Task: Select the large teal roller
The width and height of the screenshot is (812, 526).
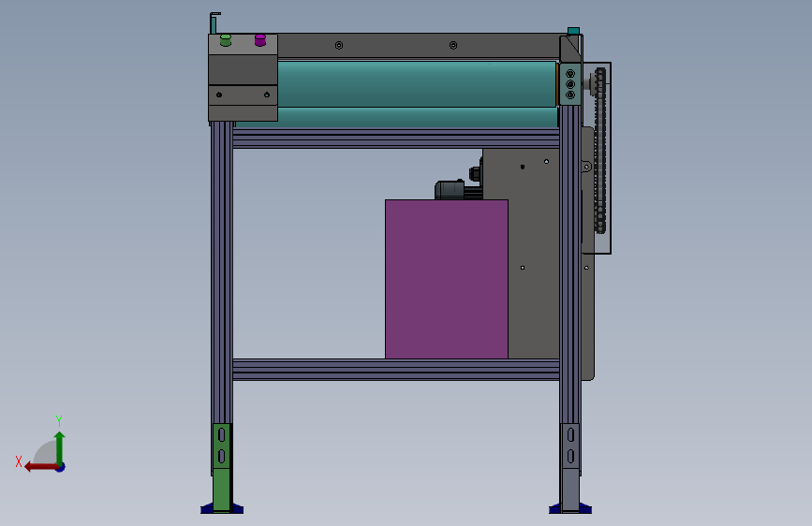Action: pos(417,84)
